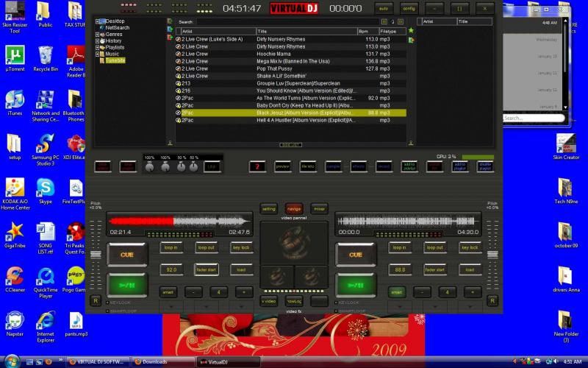Open the Napster desktop icon
Screen dimensions: 588x368
coord(15,323)
